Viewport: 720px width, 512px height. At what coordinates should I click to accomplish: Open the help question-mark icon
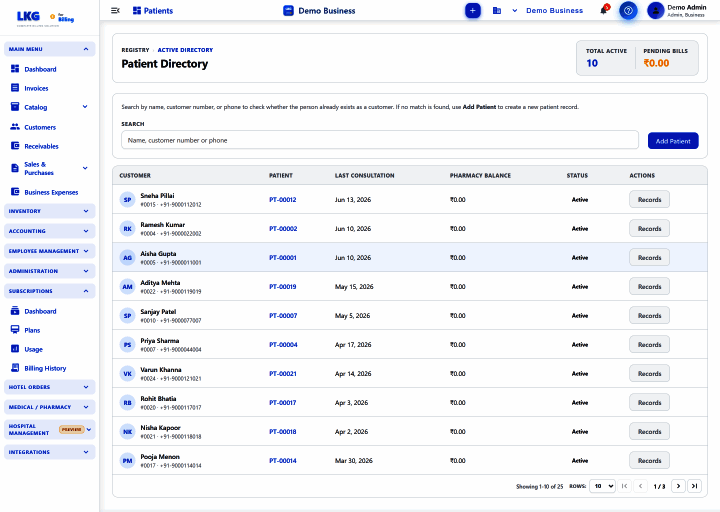tap(628, 11)
